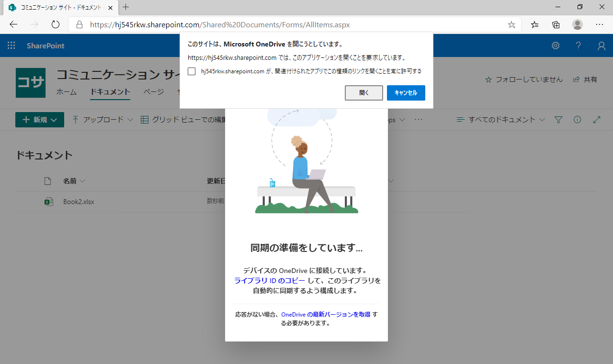Open 新規 dropdown button
Viewport: 613px width, 364px height.
[40, 120]
